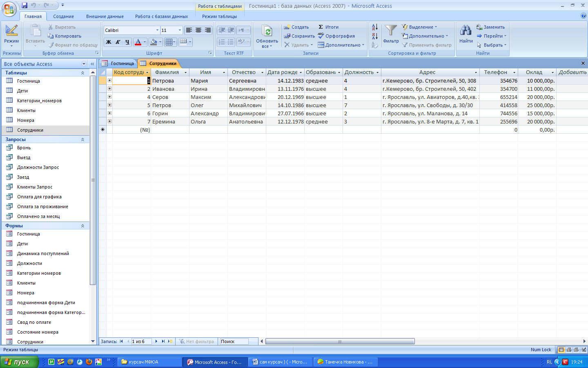This screenshot has width=588, height=368.
Task: Click the horizontal scrollbar of datasheet
Action: coord(340,341)
